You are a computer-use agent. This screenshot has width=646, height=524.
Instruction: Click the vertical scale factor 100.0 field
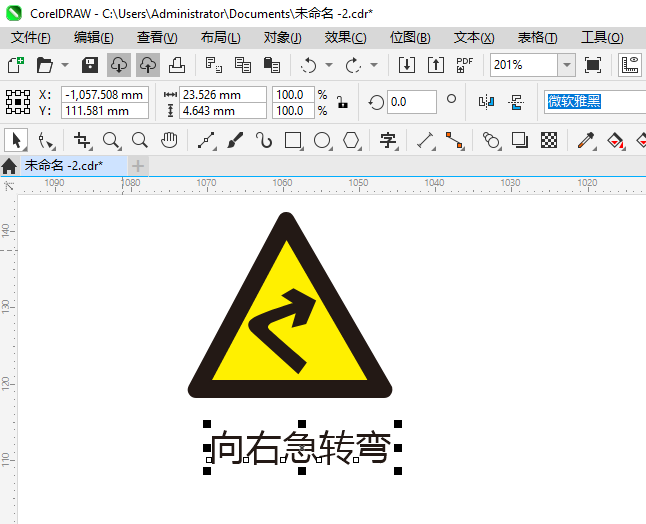click(x=293, y=111)
